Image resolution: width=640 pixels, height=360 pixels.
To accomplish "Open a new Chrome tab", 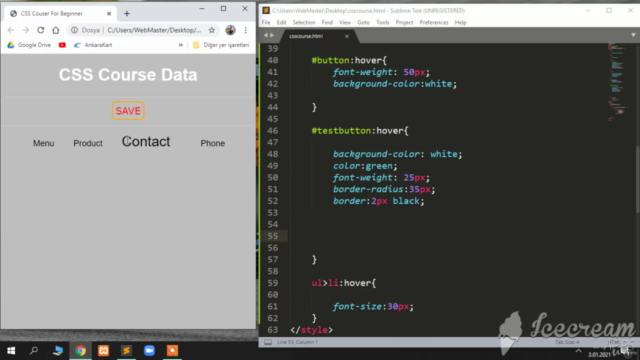I will point(127,13).
